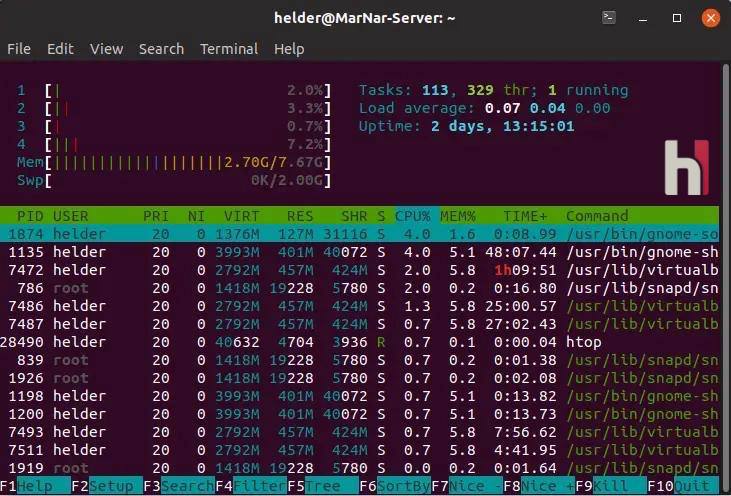Sort by the SHR column header
The width and height of the screenshot is (731, 496).
point(354,216)
